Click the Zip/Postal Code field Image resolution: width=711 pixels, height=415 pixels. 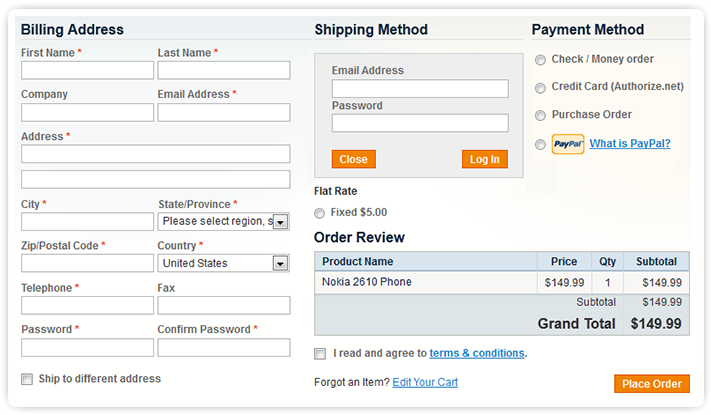tap(87, 263)
